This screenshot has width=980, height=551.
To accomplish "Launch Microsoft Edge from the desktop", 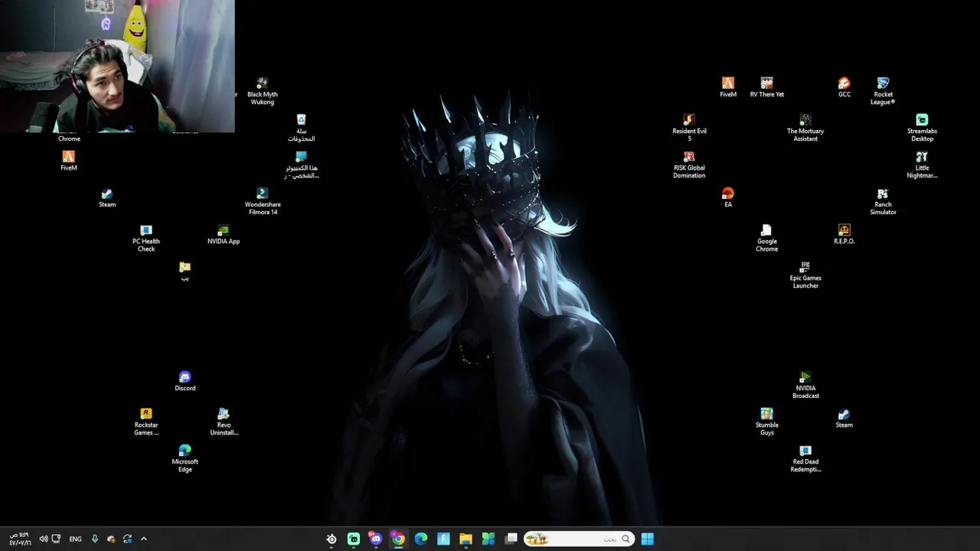I will pos(185,458).
